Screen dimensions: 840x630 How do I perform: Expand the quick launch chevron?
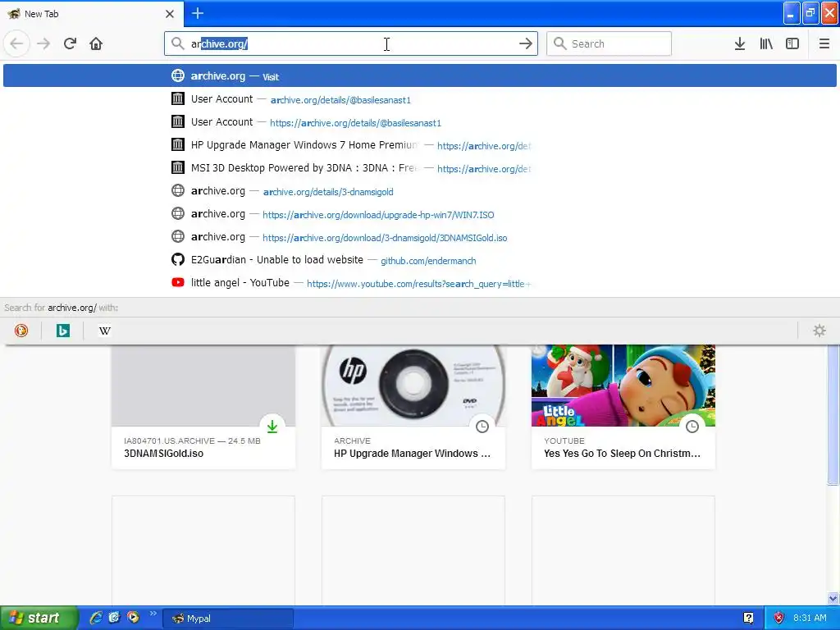[x=153, y=614]
